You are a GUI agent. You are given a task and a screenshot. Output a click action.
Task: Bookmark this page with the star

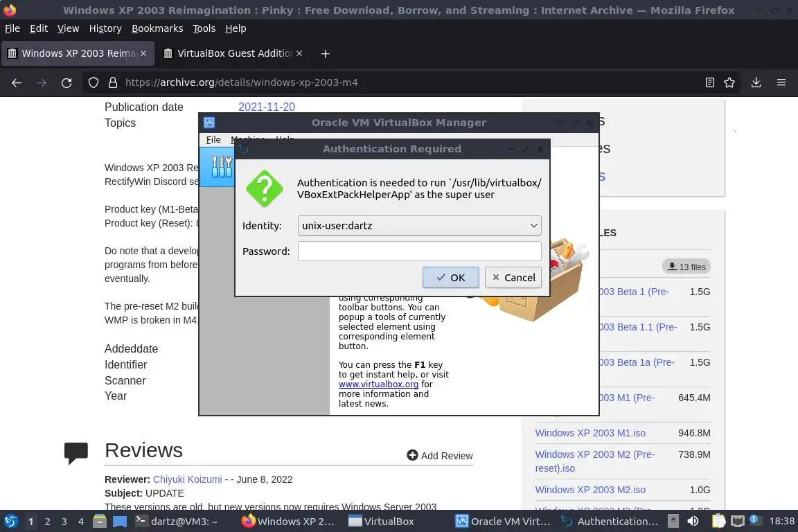coord(729,82)
